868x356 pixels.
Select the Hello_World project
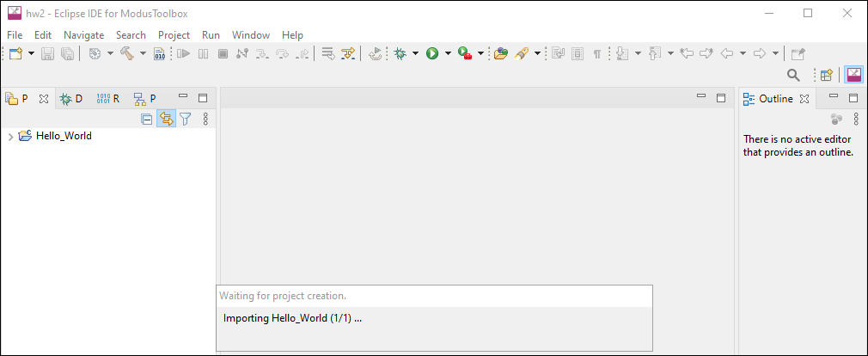64,136
